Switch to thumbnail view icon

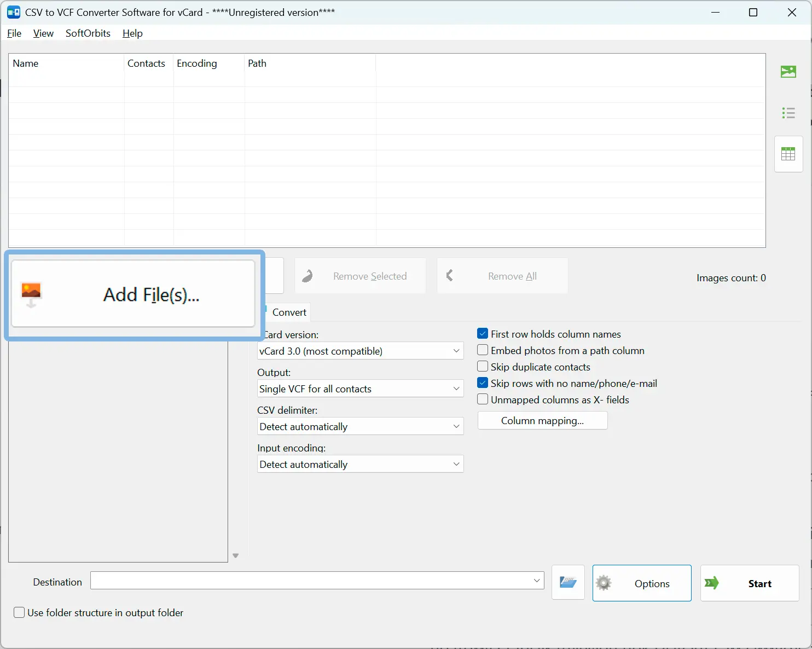pyautogui.click(x=788, y=72)
